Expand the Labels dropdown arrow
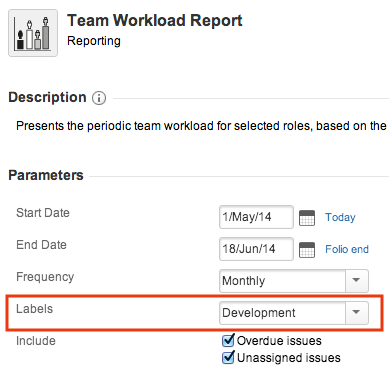 356,313
